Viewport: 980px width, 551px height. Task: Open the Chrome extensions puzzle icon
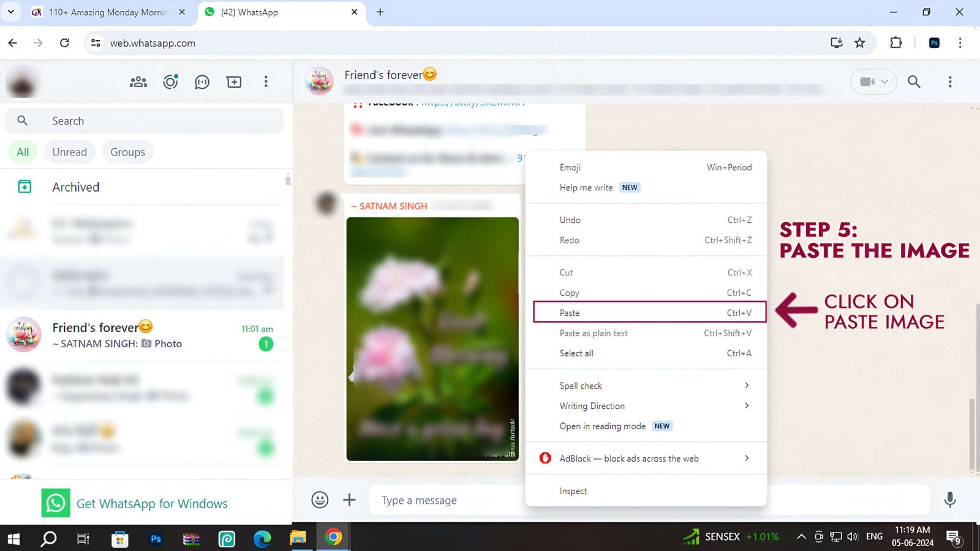click(895, 43)
